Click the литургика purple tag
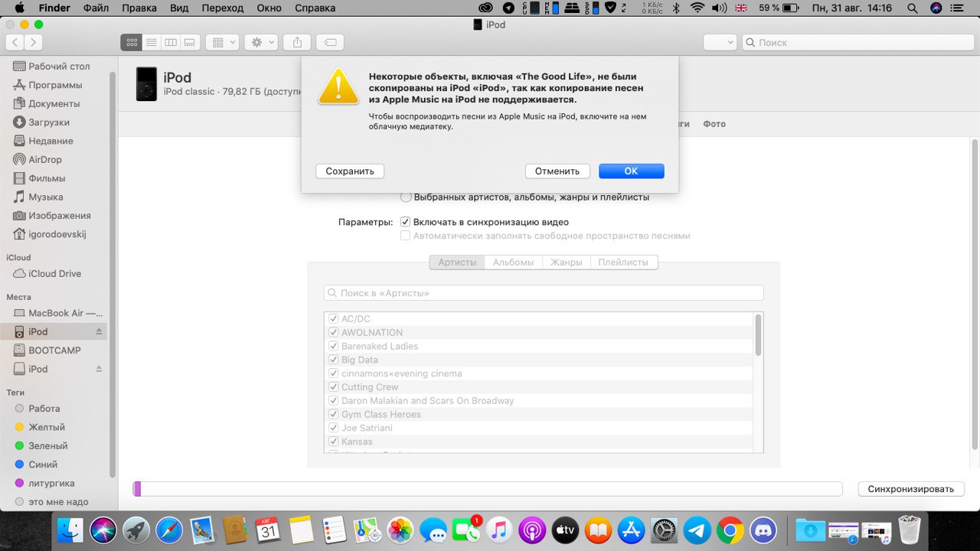The width and height of the screenshot is (980, 551). pyautogui.click(x=51, y=483)
